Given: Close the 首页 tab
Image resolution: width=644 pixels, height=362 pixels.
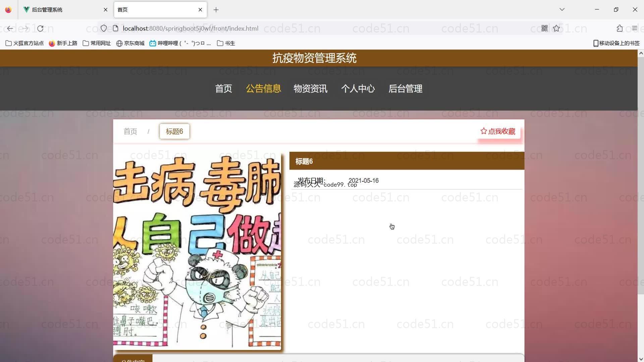Looking at the screenshot, I should coord(200,10).
